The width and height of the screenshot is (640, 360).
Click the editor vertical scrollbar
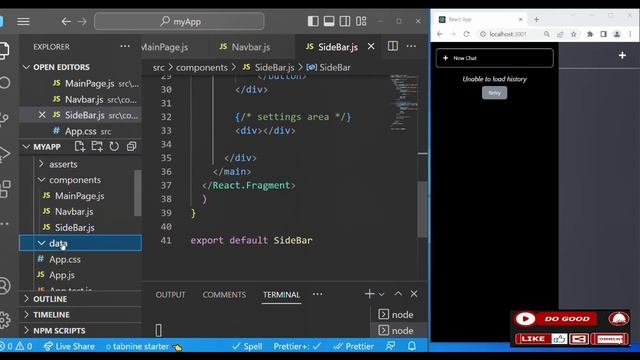coord(423,208)
